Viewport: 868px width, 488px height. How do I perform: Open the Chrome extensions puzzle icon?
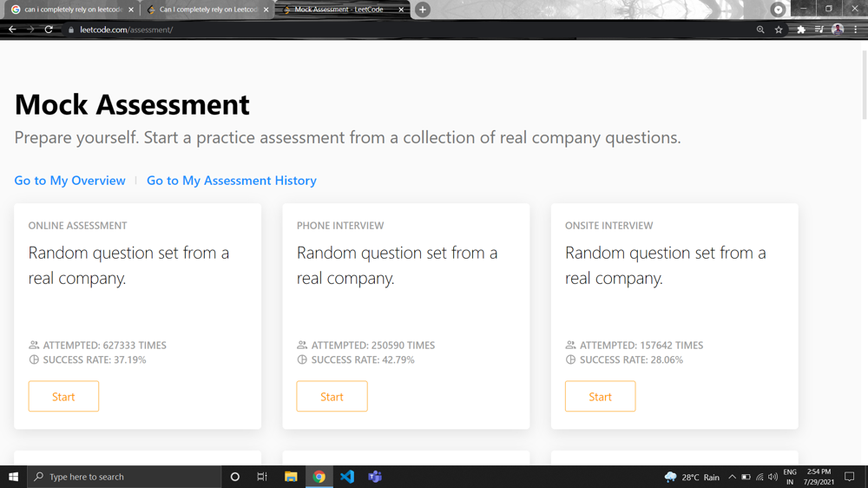click(800, 30)
